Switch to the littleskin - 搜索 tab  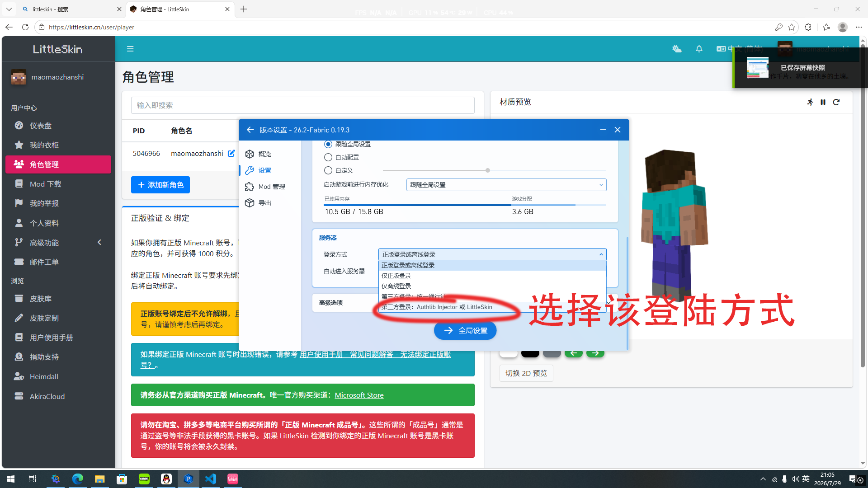[71, 9]
